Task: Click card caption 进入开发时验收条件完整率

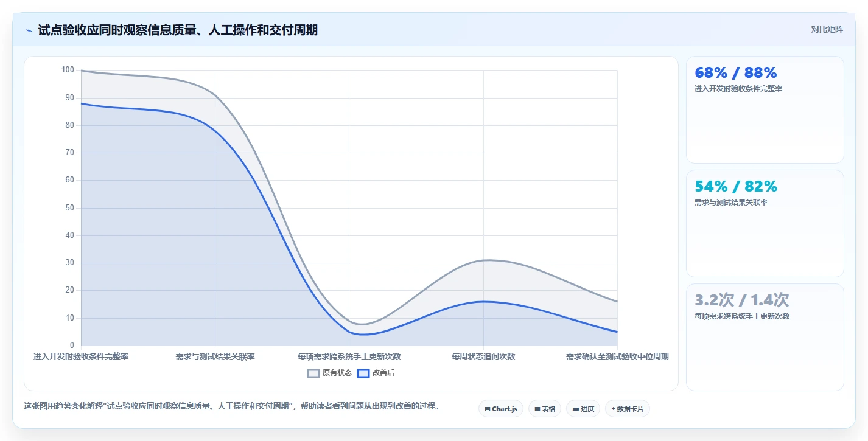Action: 738,89
